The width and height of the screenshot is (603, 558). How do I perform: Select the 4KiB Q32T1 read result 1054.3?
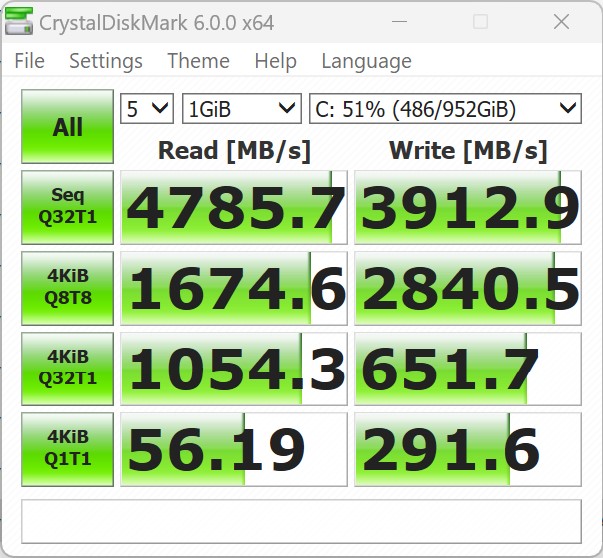click(234, 369)
